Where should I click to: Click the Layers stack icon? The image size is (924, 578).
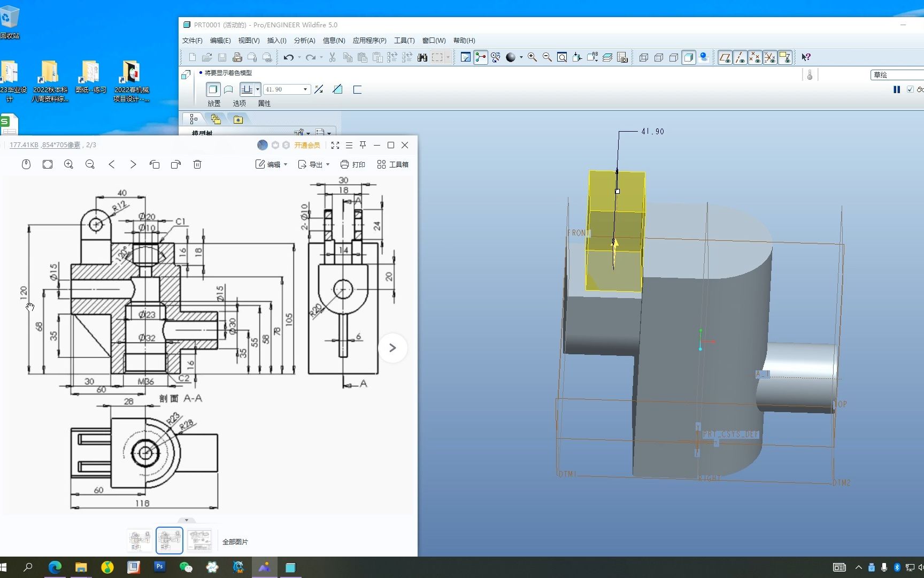pos(607,57)
